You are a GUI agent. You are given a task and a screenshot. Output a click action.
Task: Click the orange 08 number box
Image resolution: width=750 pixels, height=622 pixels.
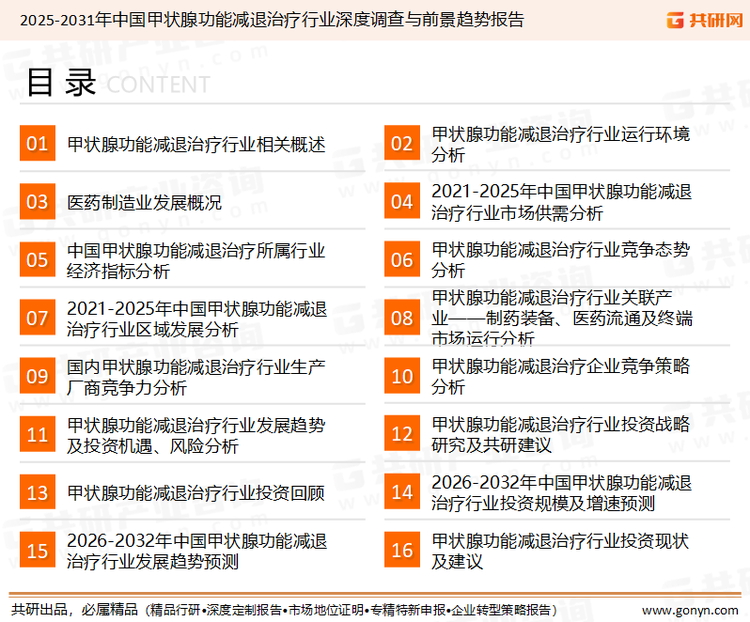pos(402,318)
